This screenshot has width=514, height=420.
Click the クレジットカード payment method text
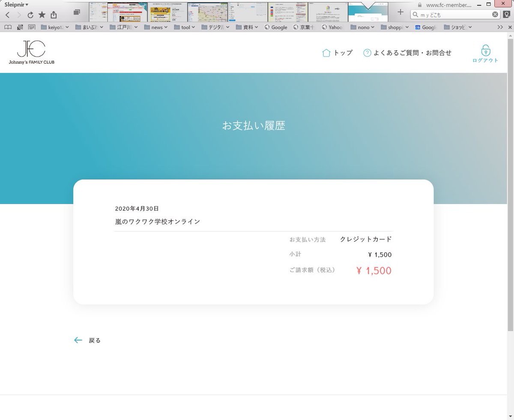(x=366, y=239)
